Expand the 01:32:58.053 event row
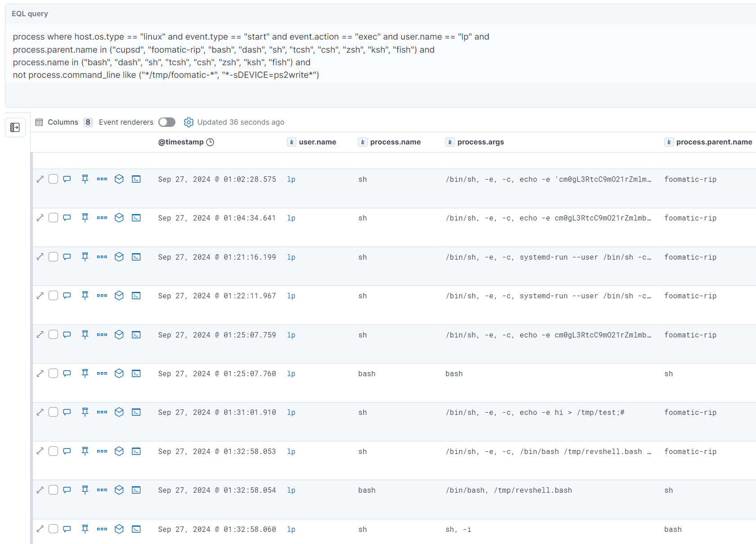 (x=40, y=451)
